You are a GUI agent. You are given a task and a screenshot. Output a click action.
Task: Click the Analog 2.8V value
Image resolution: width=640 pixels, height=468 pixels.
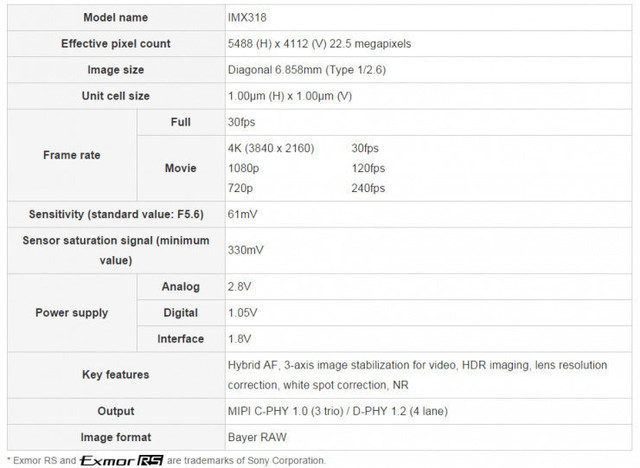click(241, 287)
